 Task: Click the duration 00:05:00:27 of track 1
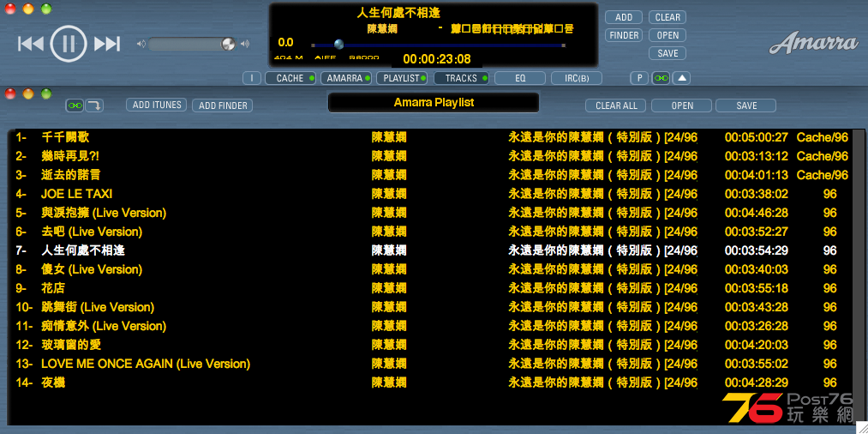(x=756, y=137)
